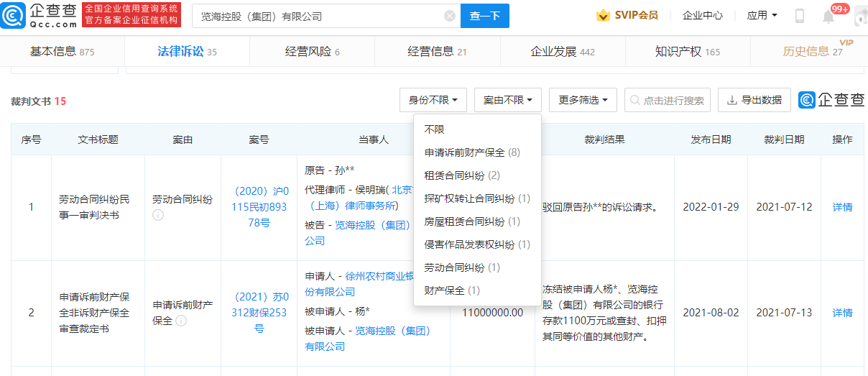This screenshot has height=376, width=868.
Task: Open the 身份不限 dropdown
Action: pos(433,100)
